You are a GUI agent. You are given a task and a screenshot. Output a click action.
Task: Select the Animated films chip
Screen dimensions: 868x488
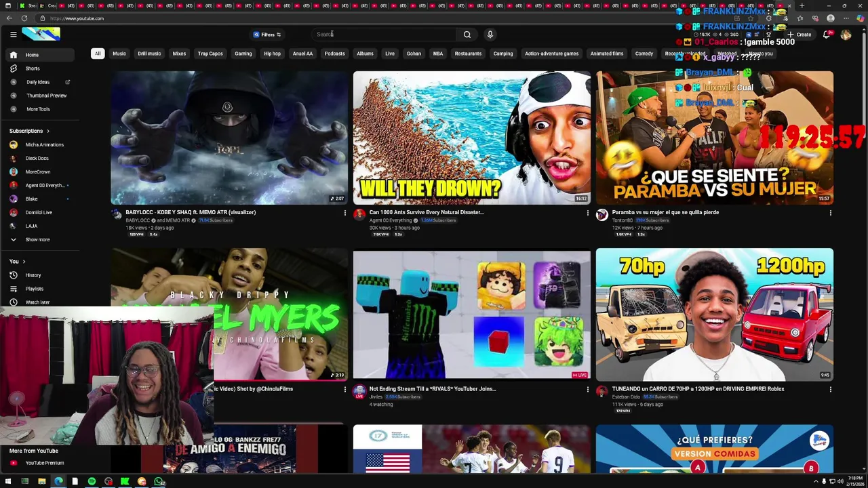pyautogui.click(x=607, y=54)
